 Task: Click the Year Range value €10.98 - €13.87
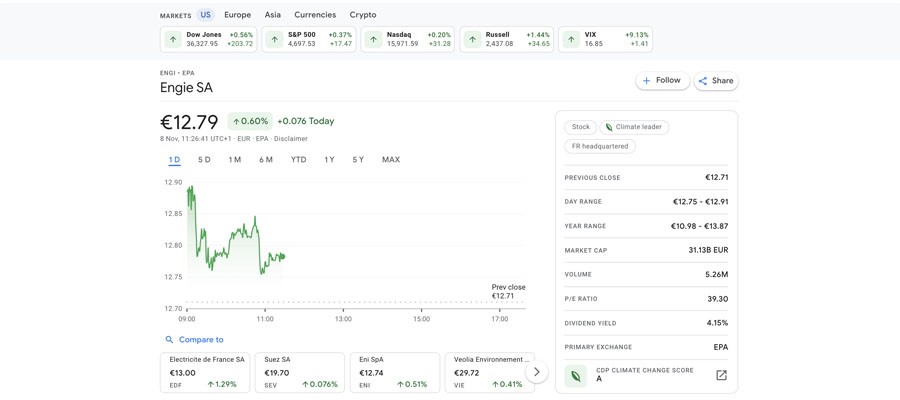[700, 226]
